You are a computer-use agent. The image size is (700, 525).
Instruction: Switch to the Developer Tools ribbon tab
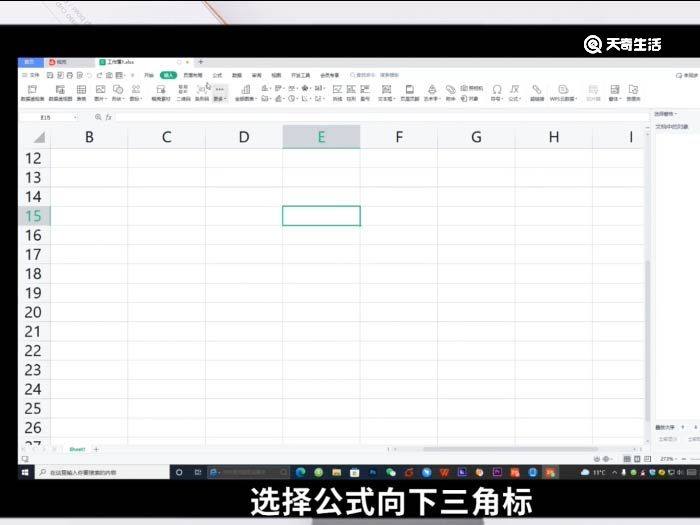click(x=300, y=75)
